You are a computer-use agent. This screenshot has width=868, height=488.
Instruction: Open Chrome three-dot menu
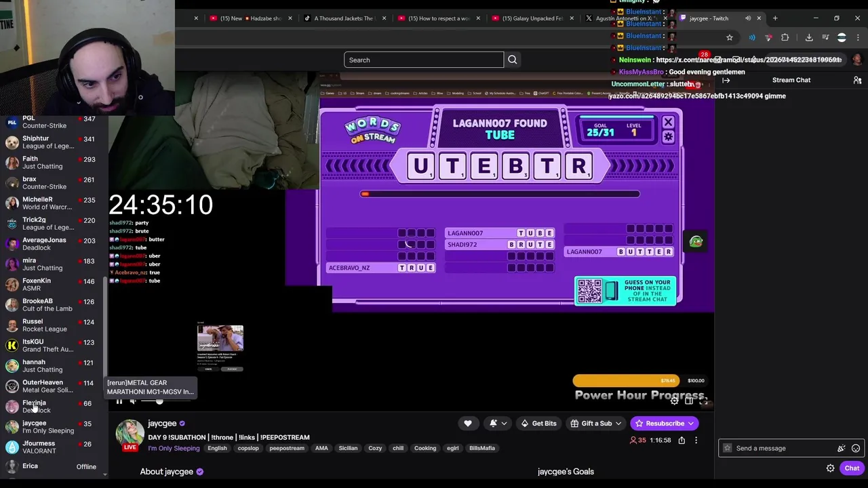[x=858, y=37]
